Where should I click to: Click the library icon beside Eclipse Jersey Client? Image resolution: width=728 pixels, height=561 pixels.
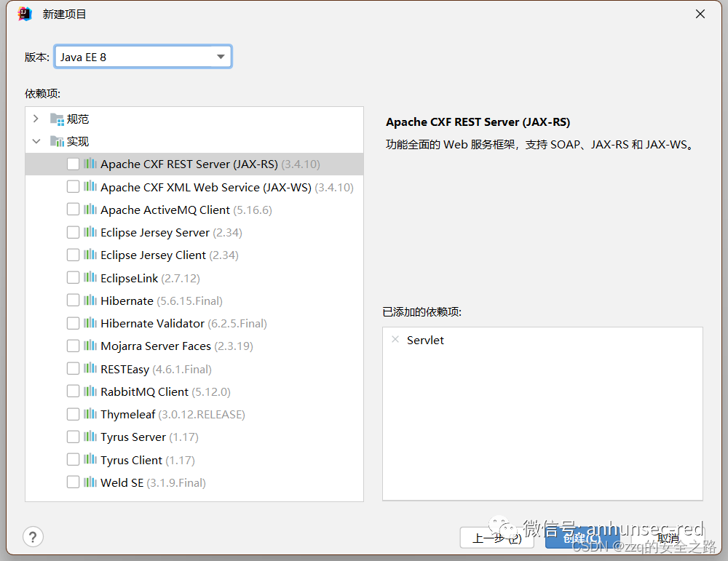(x=90, y=255)
